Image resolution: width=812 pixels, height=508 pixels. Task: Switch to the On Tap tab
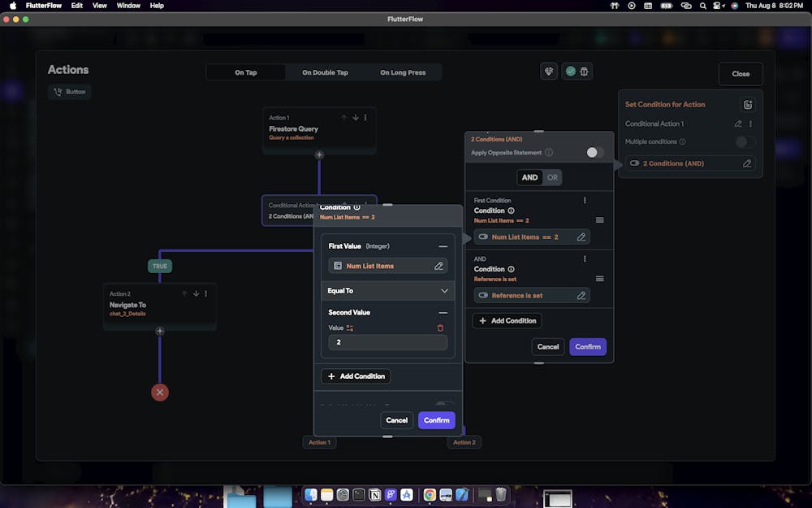coord(246,72)
